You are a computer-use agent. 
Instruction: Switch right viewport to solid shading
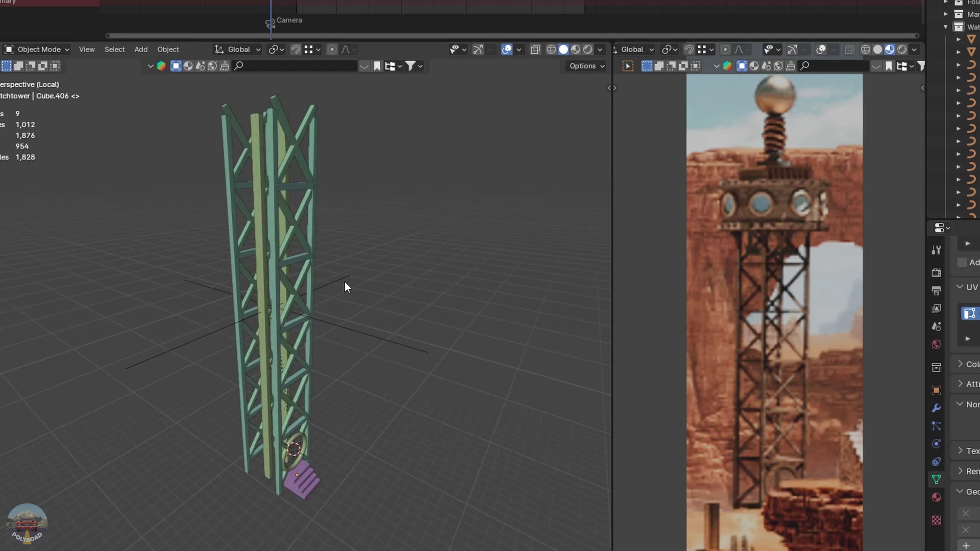point(878,49)
